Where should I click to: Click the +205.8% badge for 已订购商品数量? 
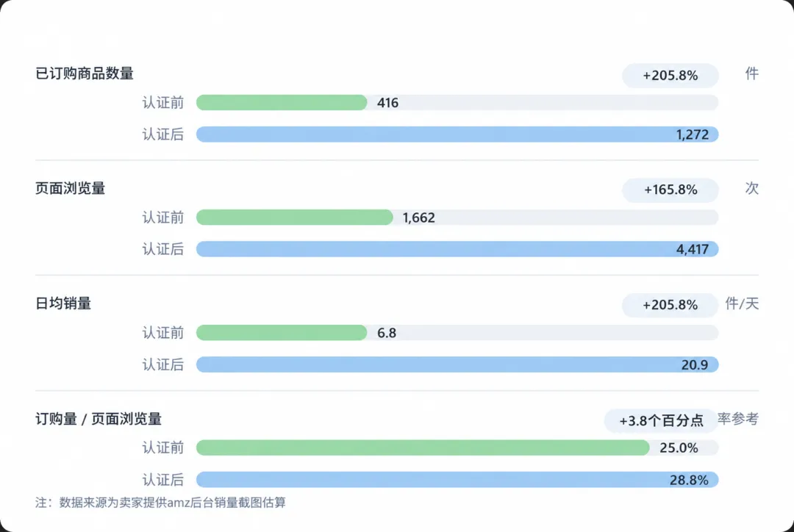(670, 76)
